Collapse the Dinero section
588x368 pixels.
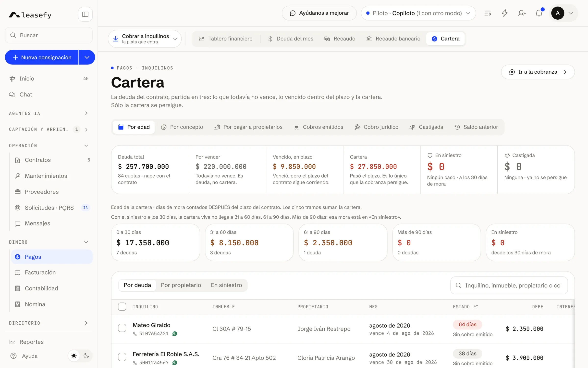click(49, 242)
